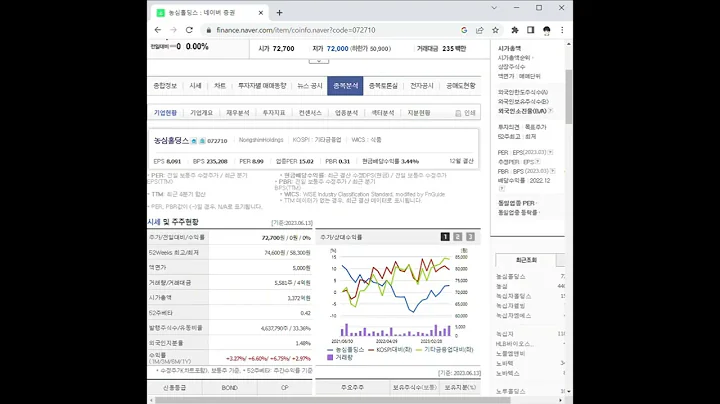The height and width of the screenshot is (404, 720).
Task: Open the 차트 tab
Action: (220, 86)
